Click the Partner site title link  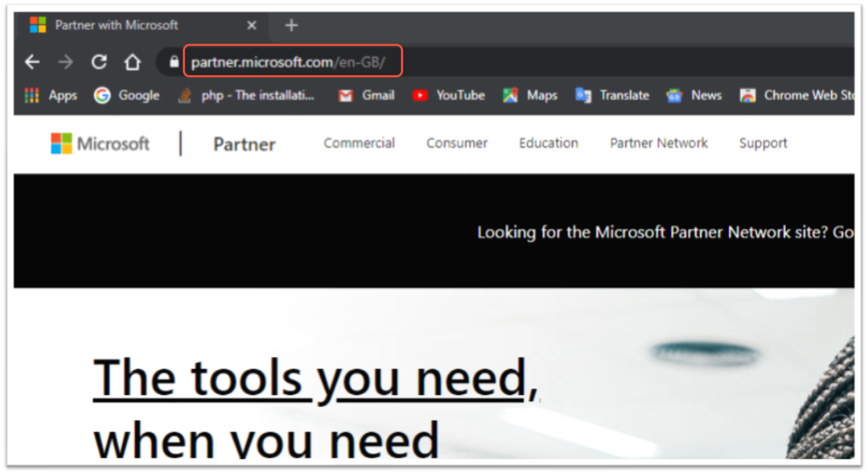[x=244, y=144]
